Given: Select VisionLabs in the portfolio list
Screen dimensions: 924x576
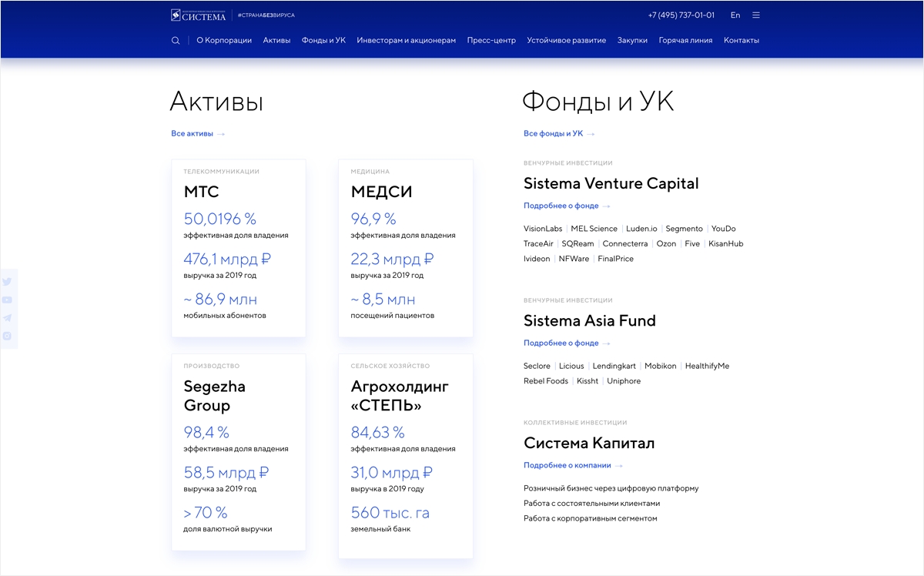Looking at the screenshot, I should (543, 229).
